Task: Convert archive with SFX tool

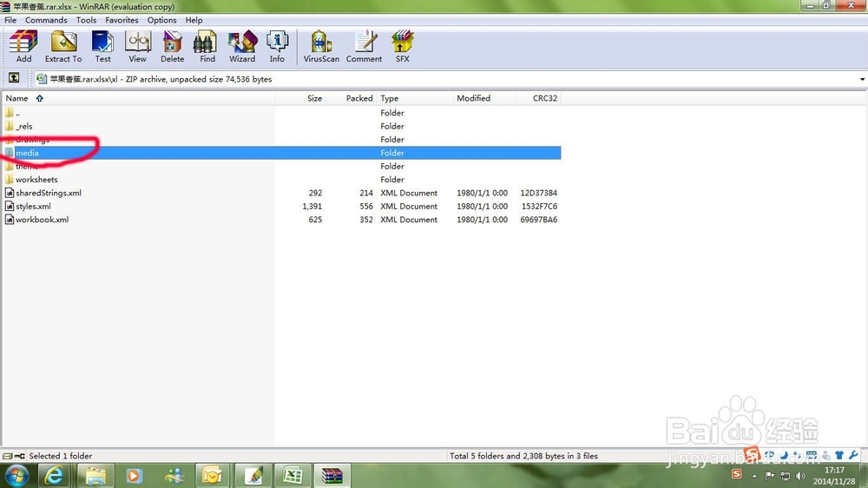Action: pos(403,47)
